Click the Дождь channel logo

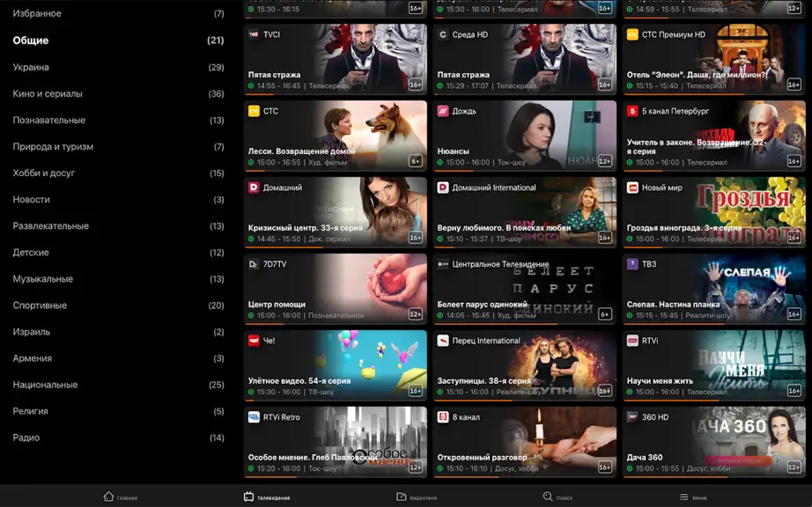[443, 111]
